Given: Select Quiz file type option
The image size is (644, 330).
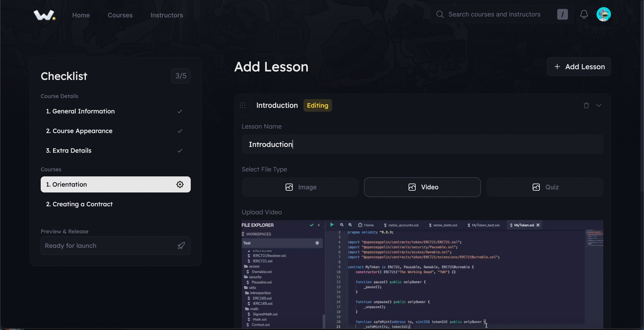Looking at the screenshot, I should (544, 187).
